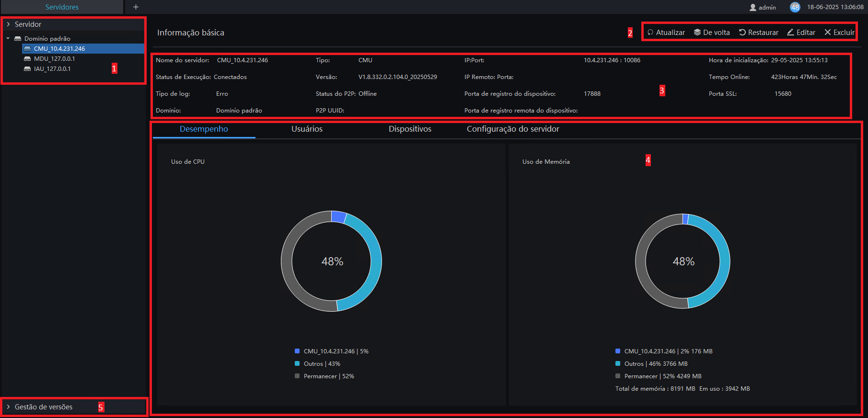Click the Atualizar refresh icon

coord(650,33)
